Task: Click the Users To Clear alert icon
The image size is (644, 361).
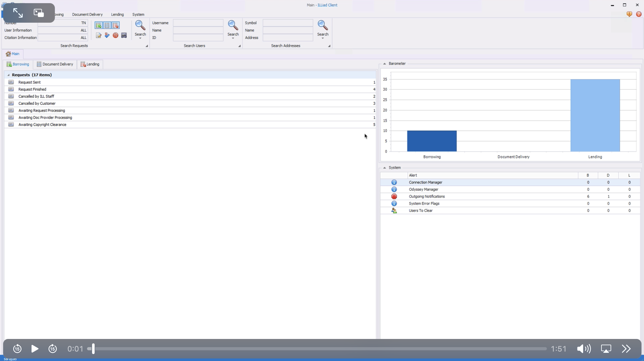Action: click(394, 210)
